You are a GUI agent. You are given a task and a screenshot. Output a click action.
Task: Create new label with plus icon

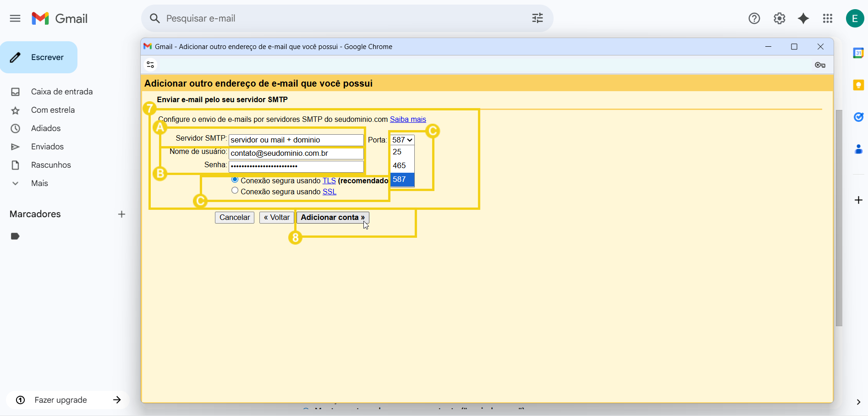point(121,214)
